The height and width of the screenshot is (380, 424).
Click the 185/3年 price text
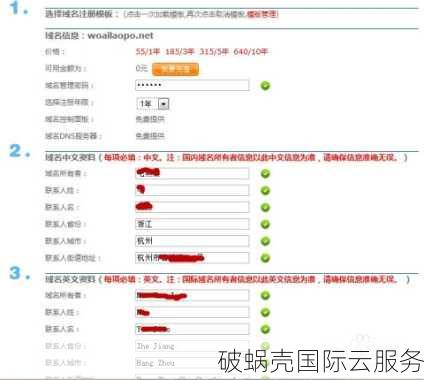180,52
